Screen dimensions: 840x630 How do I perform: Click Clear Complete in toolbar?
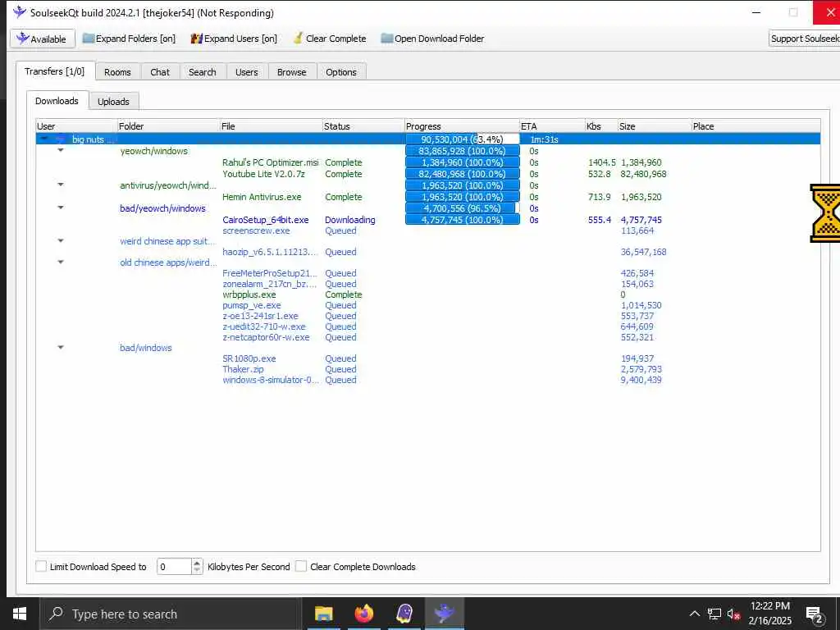[x=330, y=39]
